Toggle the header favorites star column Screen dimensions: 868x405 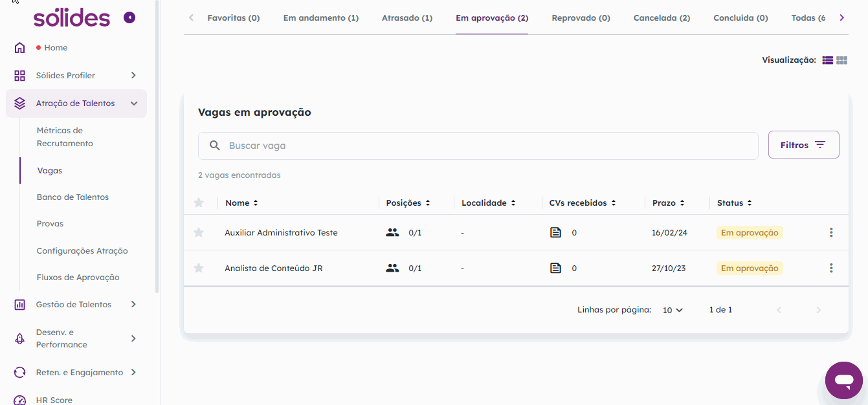(199, 202)
